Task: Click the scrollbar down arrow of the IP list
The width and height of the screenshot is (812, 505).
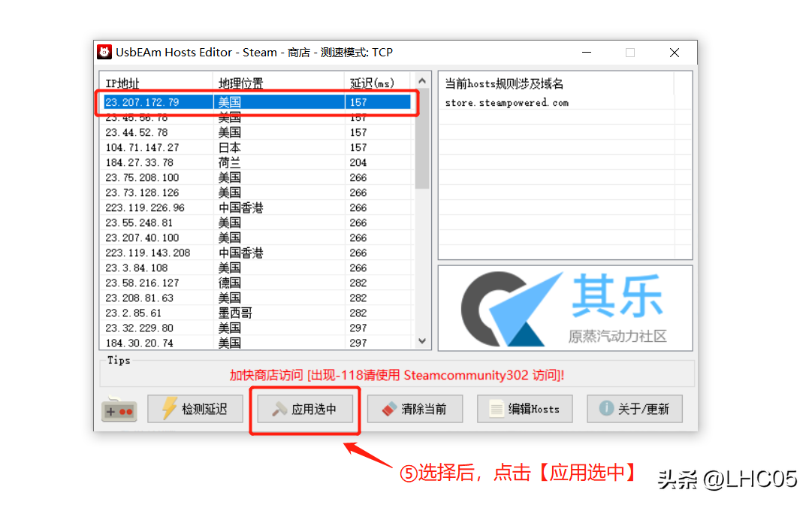Action: point(422,340)
